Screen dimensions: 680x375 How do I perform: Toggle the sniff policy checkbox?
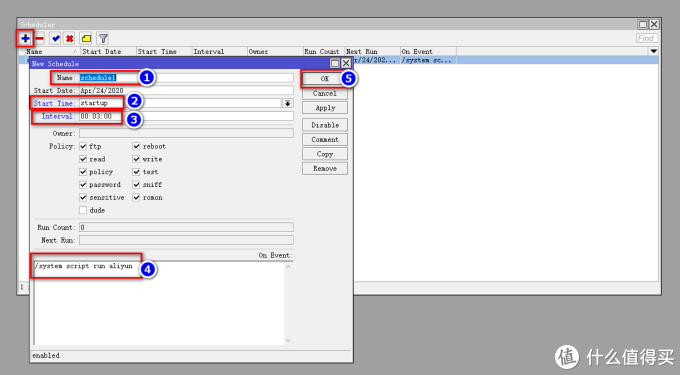coord(136,185)
